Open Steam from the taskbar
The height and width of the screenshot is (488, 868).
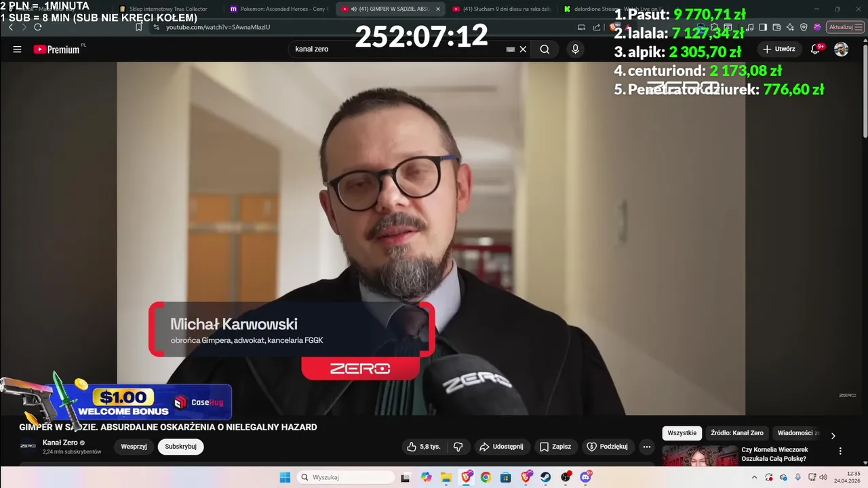point(545,477)
